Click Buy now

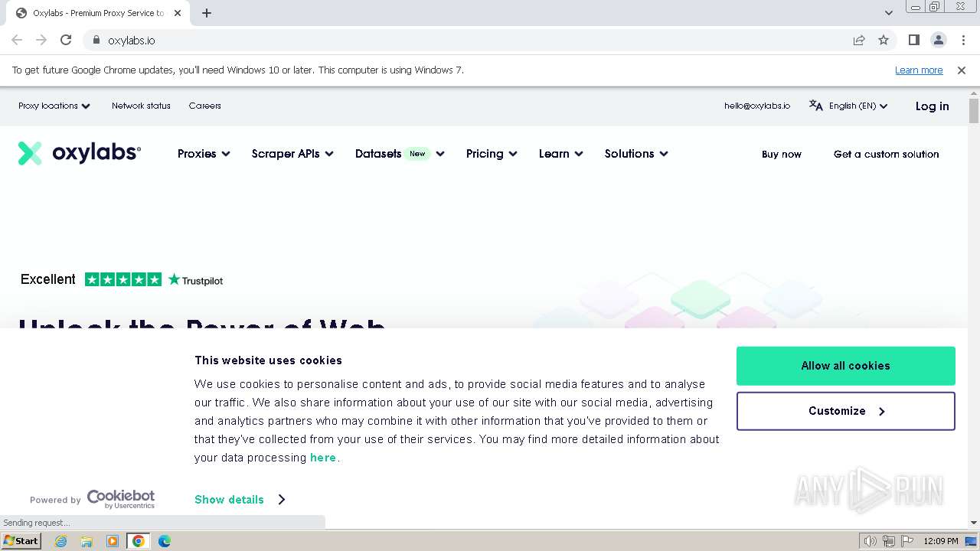click(x=782, y=154)
